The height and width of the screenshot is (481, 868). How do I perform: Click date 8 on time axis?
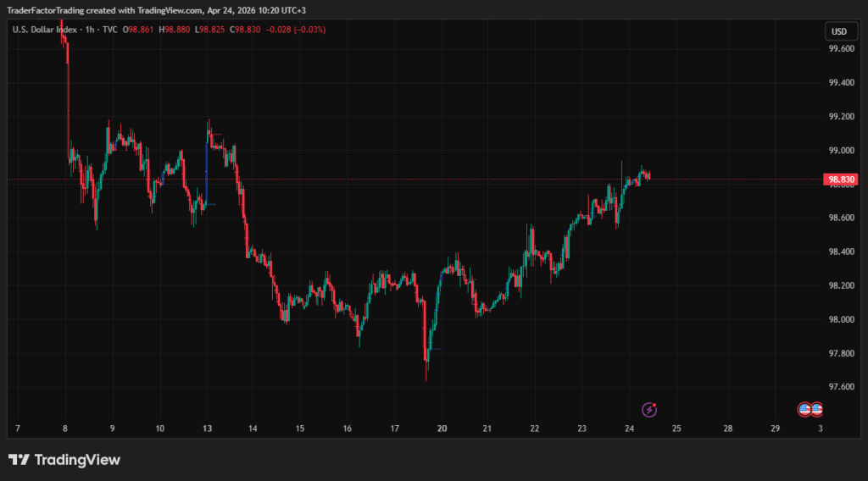65,428
